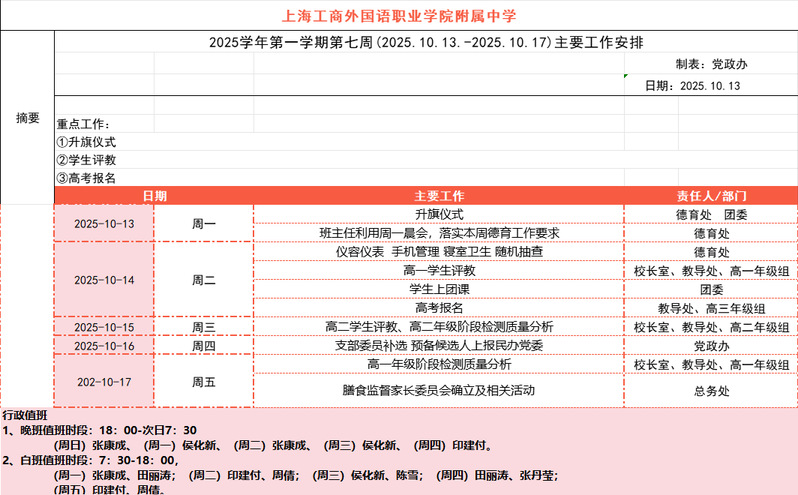798x495 pixels.
Task: Click the ③高考报名 summary cell
Action: click(87, 178)
